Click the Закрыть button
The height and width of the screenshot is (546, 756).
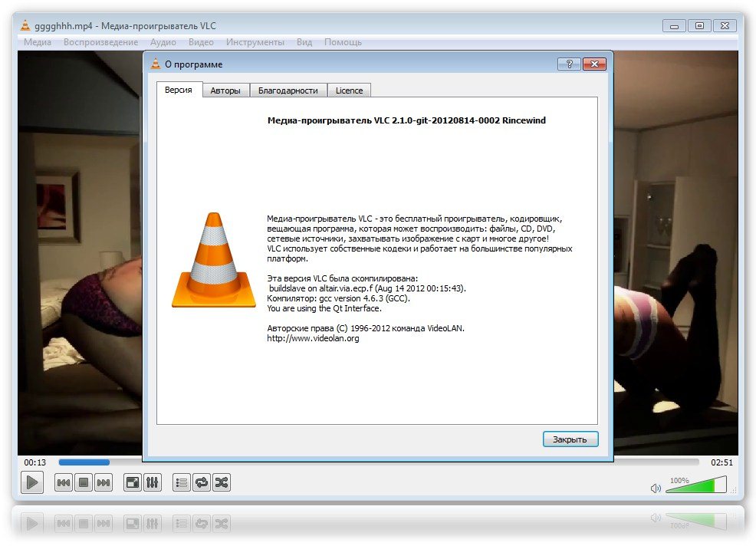[x=570, y=439]
